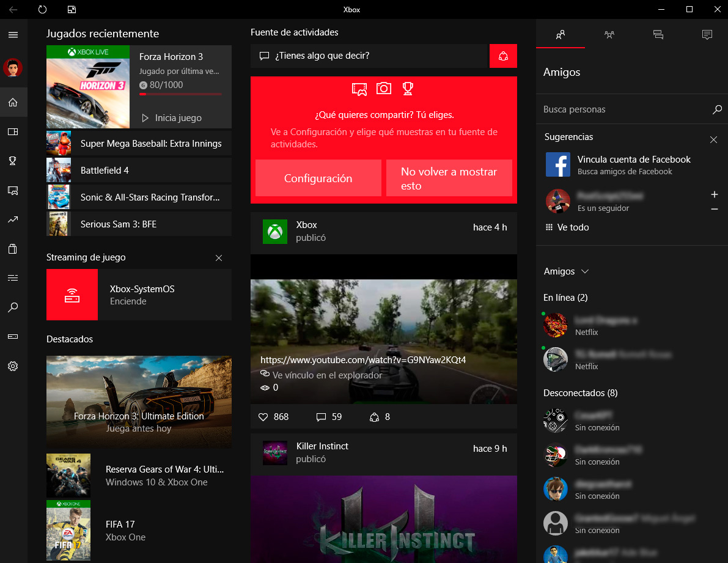
Task: Switch to the Messages tab
Action: click(x=658, y=34)
